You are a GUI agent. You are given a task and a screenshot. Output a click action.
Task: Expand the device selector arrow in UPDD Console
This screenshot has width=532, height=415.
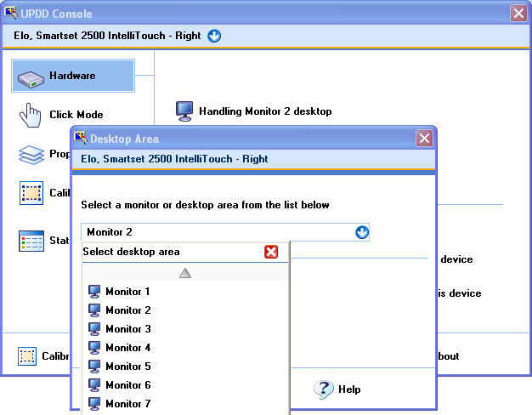pyautogui.click(x=214, y=36)
